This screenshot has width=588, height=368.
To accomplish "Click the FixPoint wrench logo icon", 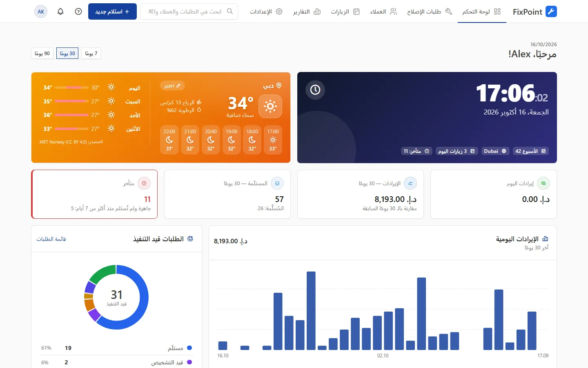I will point(551,11).
